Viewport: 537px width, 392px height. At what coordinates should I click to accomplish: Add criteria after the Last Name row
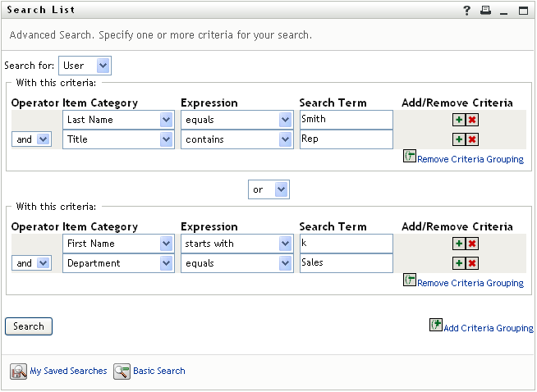(459, 120)
